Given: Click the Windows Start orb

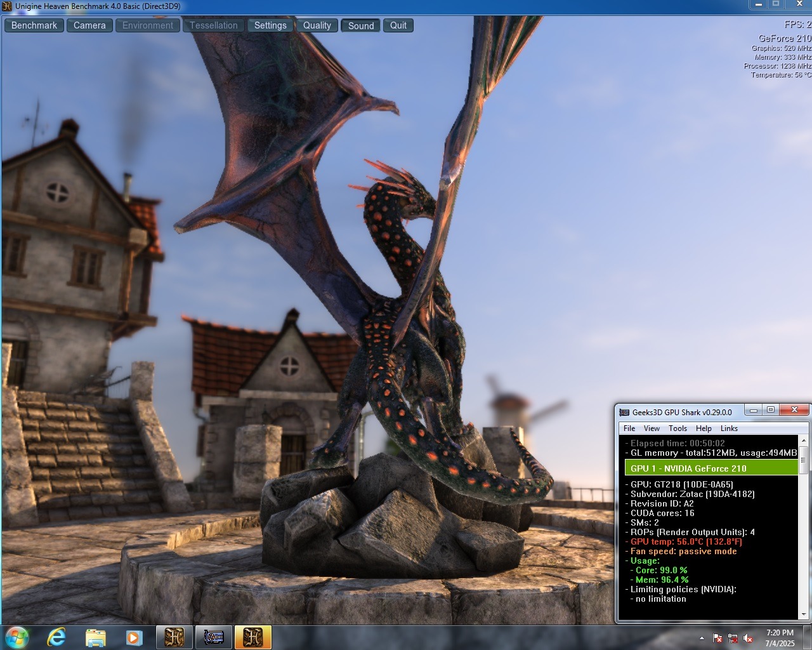Looking at the screenshot, I should click(17, 637).
